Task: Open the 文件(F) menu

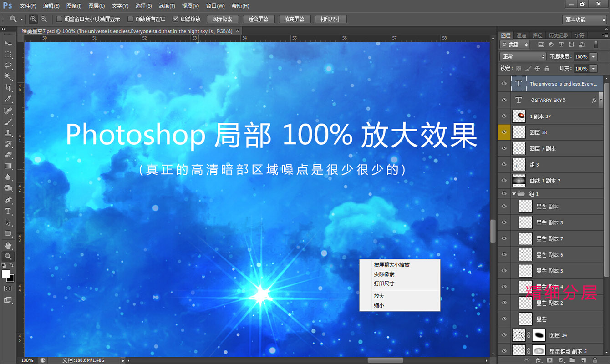Action: (x=28, y=6)
